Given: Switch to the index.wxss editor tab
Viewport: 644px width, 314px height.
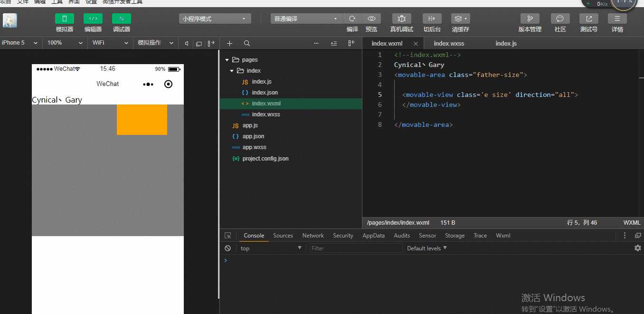Looking at the screenshot, I should click(449, 43).
